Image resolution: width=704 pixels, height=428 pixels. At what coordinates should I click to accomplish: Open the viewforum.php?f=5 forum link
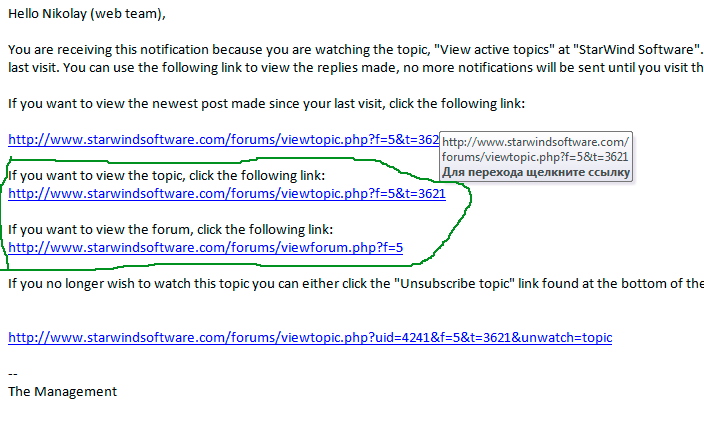[x=206, y=247]
